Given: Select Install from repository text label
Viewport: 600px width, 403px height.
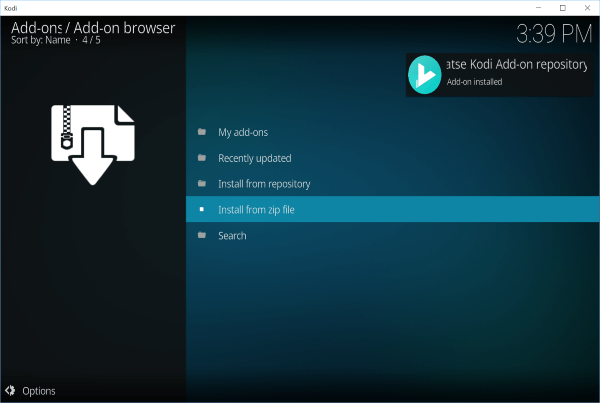Looking at the screenshot, I should tap(264, 184).
